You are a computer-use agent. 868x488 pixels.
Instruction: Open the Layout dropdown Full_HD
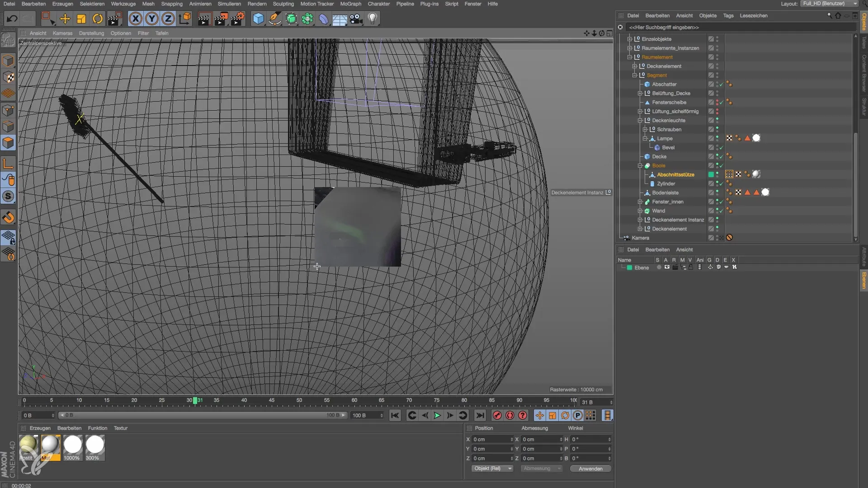(829, 4)
